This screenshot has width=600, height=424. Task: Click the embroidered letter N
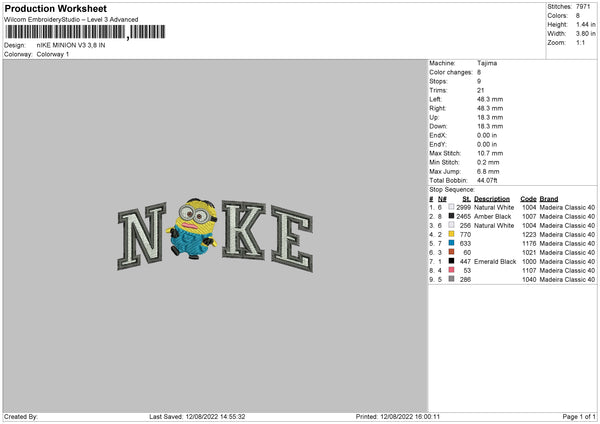142,236
